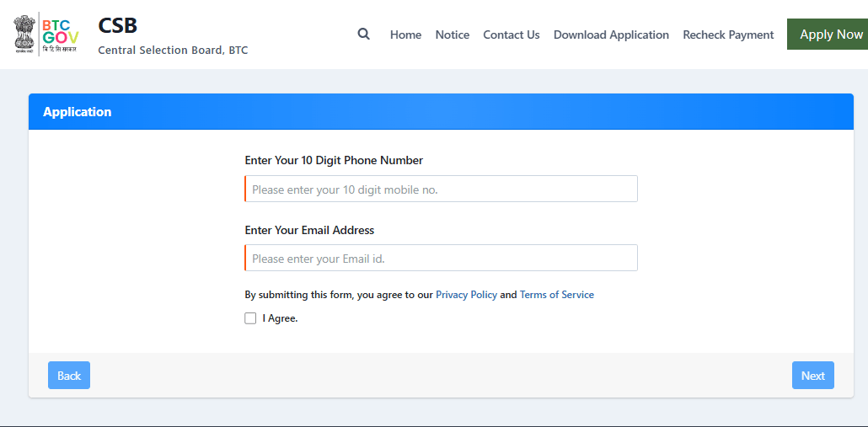Click the Central Selection Board, BTC subtitle
The width and height of the screenshot is (868, 427).
tap(173, 51)
